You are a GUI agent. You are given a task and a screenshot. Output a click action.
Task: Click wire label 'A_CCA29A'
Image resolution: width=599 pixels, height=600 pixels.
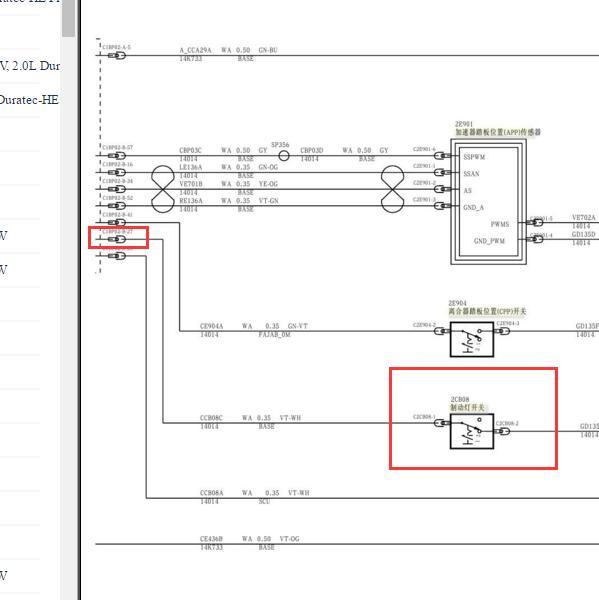pyautogui.click(x=195, y=50)
